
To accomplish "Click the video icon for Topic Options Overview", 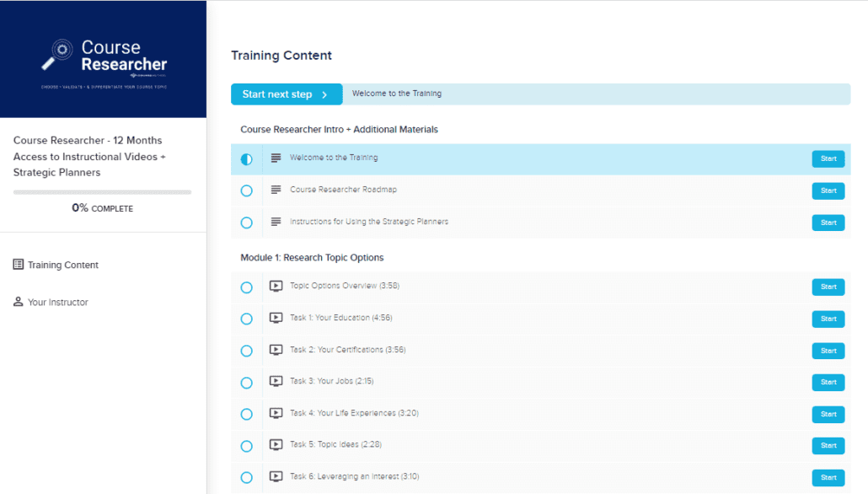I will (x=276, y=286).
